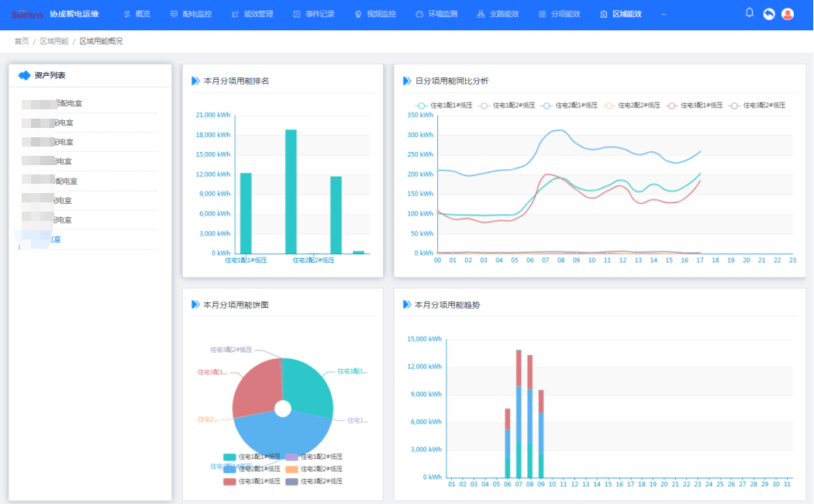Screen dimensions: 814x504
Task: Click the 本月分项用能饼图 panel title
Action: pos(236,305)
